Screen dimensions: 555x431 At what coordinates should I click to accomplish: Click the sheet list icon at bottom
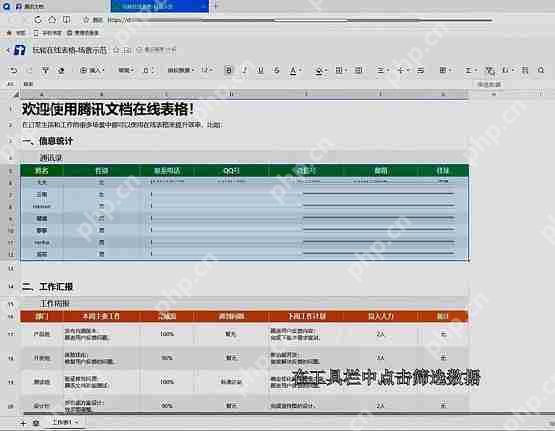click(x=36, y=423)
